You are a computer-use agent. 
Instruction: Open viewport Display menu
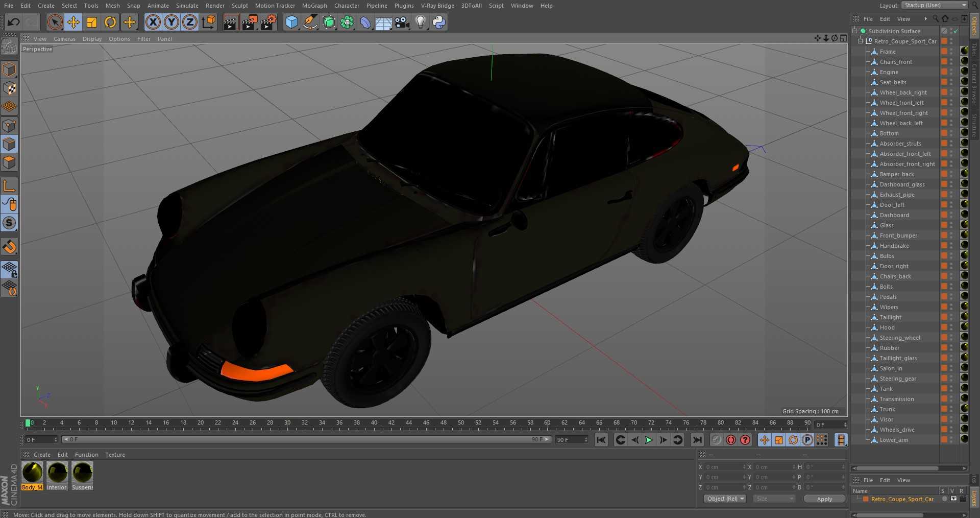click(x=92, y=39)
